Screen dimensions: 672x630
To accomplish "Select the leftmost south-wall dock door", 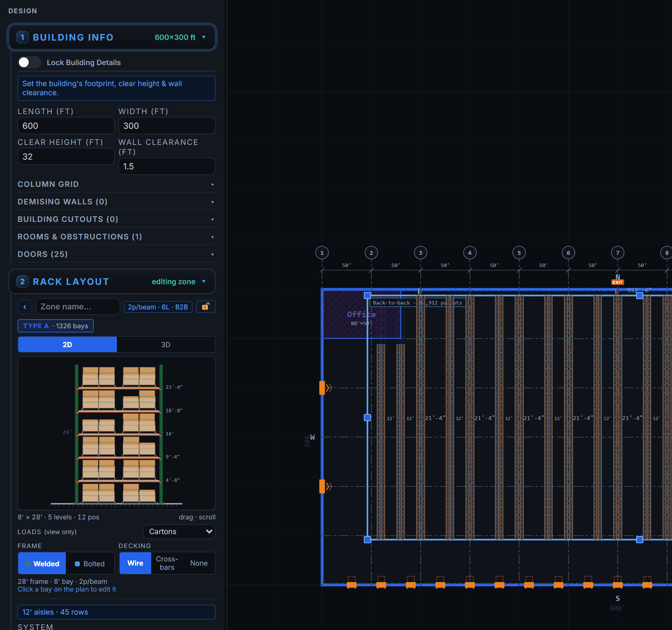I will click(x=351, y=584).
